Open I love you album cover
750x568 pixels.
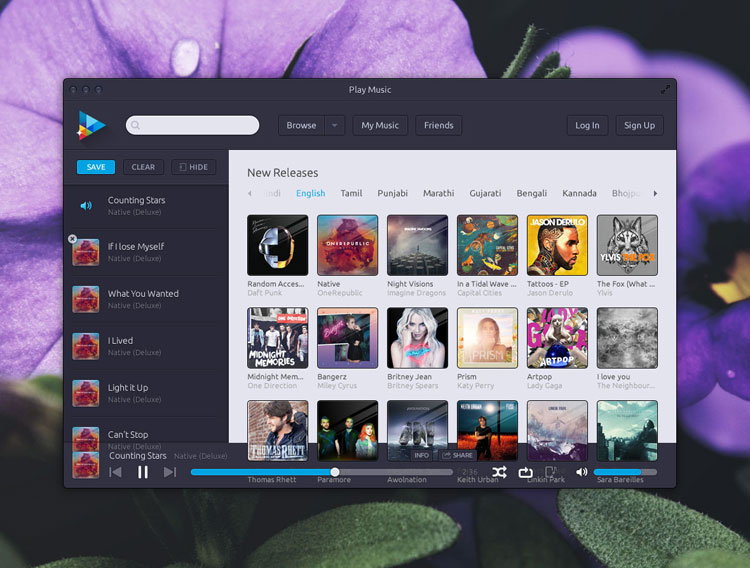627,338
